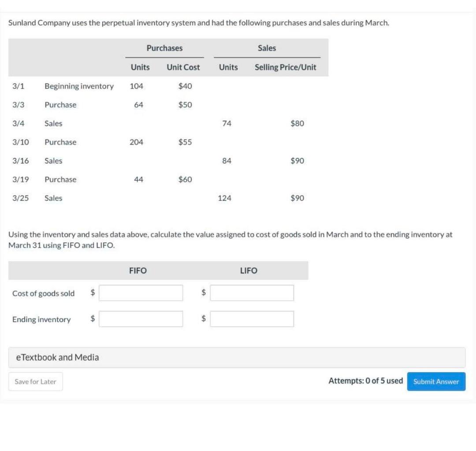Click the Beginning inventory row label
The width and height of the screenshot is (476, 451).
[x=79, y=86]
